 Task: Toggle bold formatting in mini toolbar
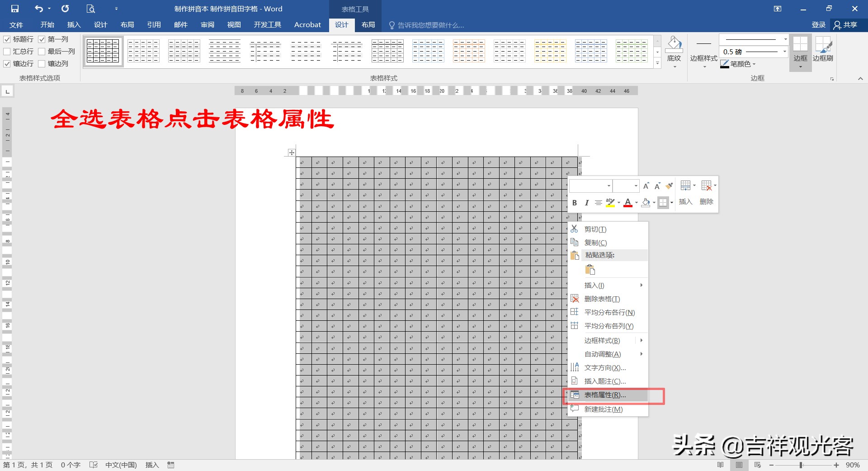[575, 202]
